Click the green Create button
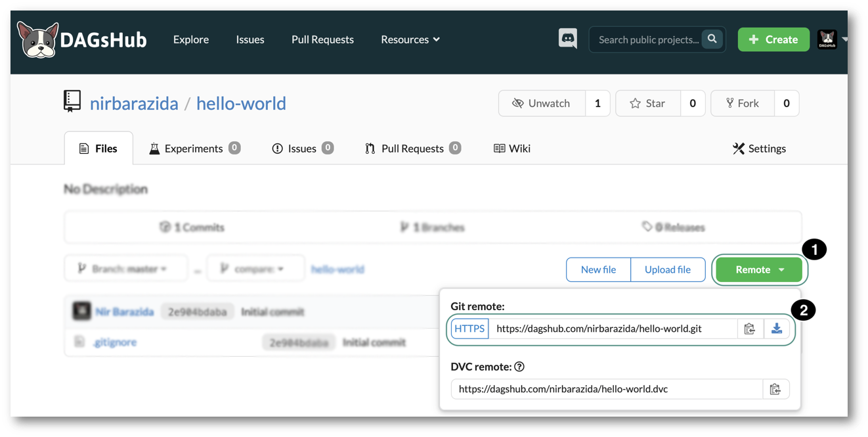This screenshot has height=437, width=868. coord(773,39)
